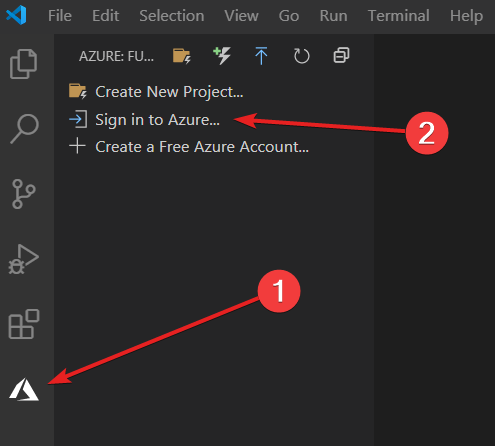The height and width of the screenshot is (446, 495).
Task: Collapse all items in Azure panel
Action: click(x=341, y=55)
